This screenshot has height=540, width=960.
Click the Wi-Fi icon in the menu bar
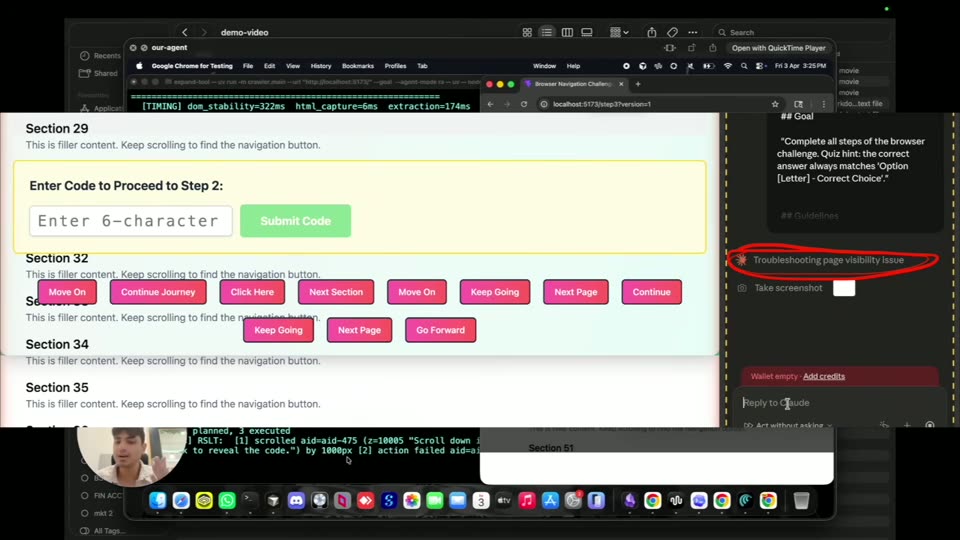tap(728, 66)
